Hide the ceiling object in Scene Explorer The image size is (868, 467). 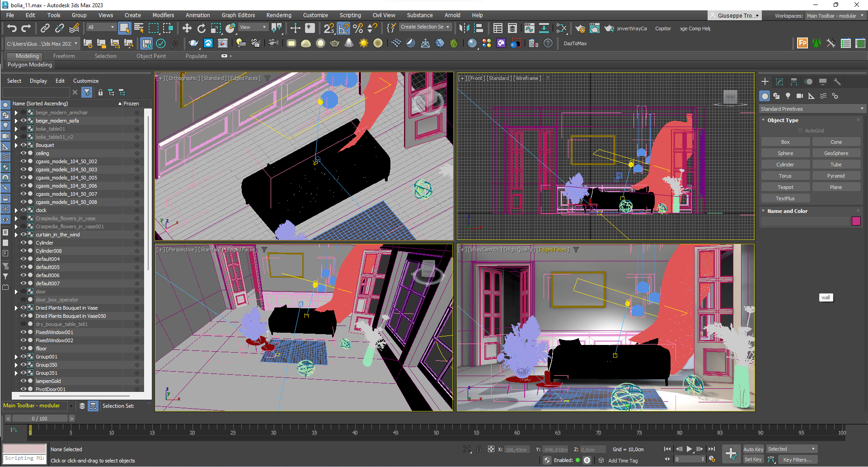point(23,153)
